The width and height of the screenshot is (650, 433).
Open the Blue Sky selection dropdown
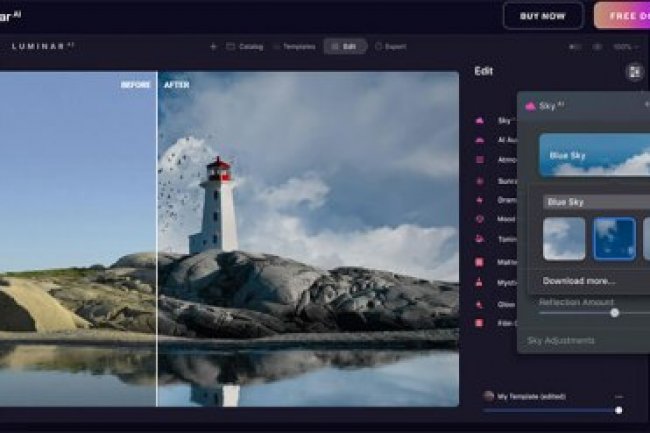coord(594,202)
